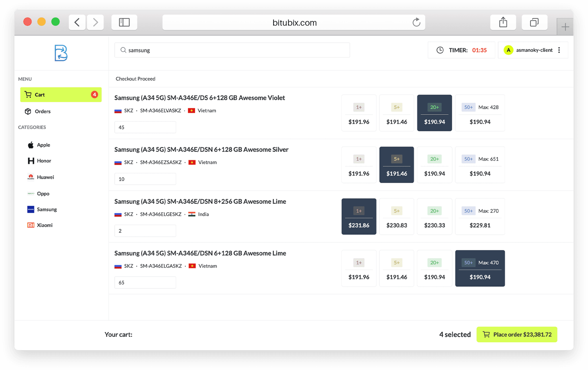
Task: Click the search magnifier icon
Action: point(123,50)
